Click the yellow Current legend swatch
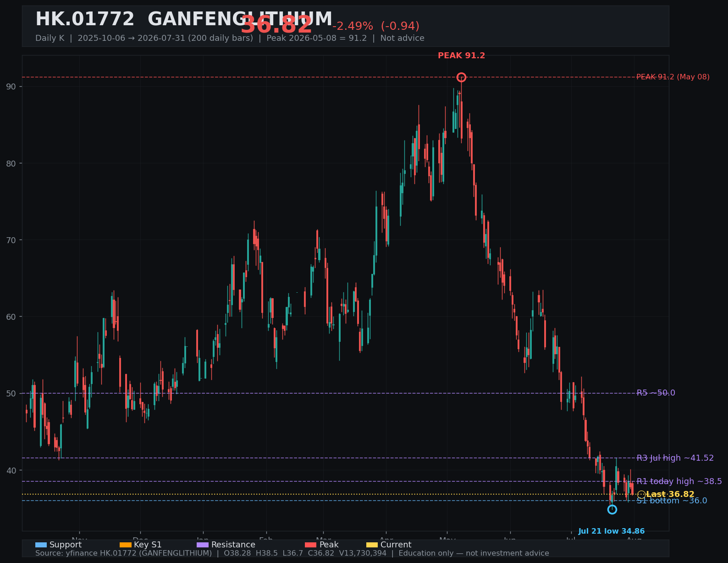 pyautogui.click(x=372, y=545)
